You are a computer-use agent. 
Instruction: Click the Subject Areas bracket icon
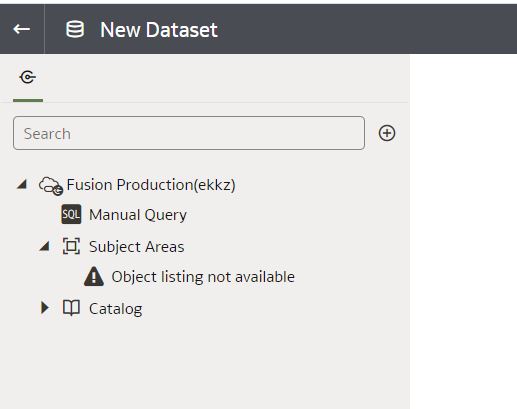[71, 246]
